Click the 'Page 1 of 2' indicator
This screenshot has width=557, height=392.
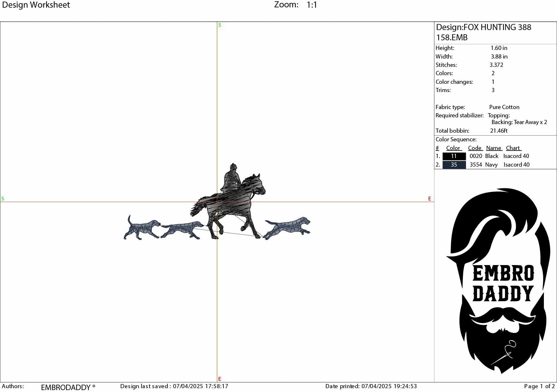(539, 386)
